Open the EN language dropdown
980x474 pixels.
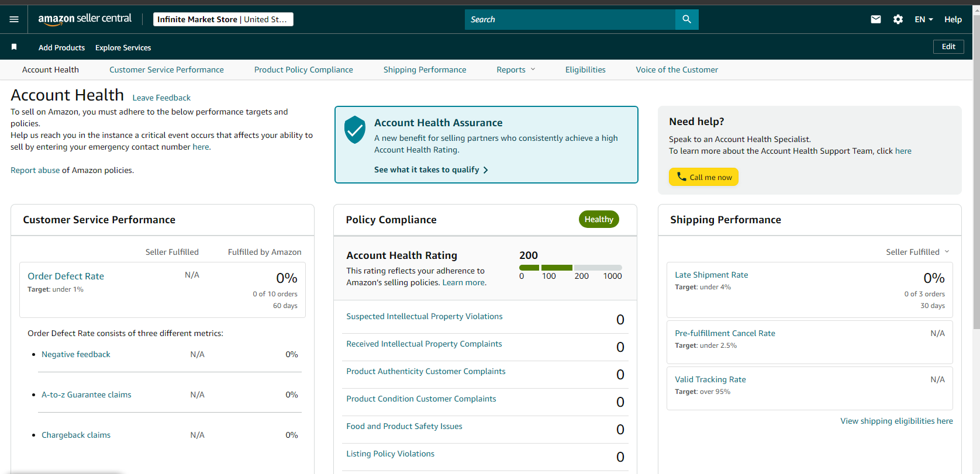point(924,19)
